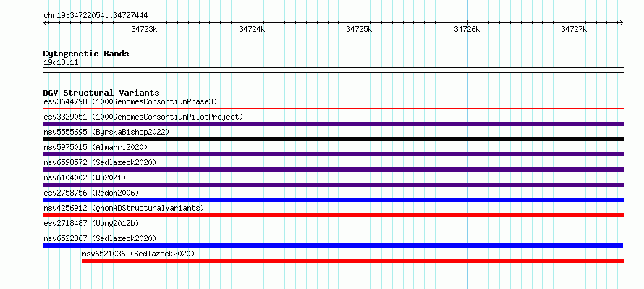The image size is (644, 289).
Task: Click the left scroll arrow on ruler
Action: [45, 23]
